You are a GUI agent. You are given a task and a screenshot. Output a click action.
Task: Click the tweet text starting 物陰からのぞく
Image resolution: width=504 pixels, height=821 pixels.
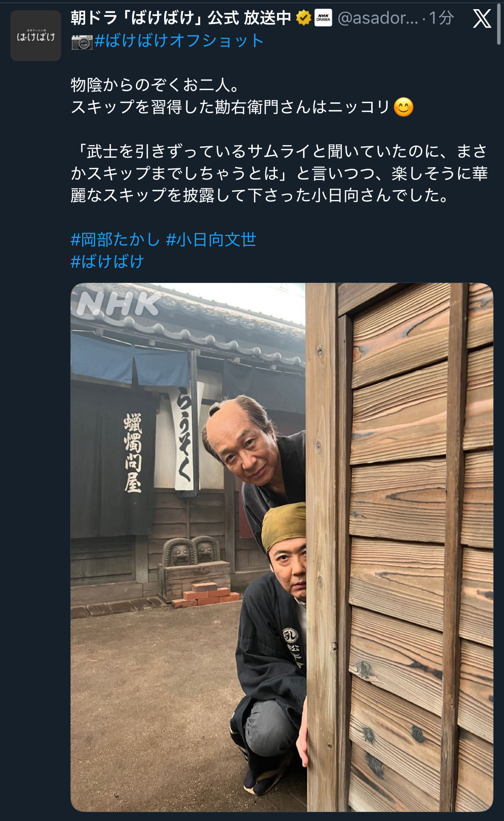242,96
